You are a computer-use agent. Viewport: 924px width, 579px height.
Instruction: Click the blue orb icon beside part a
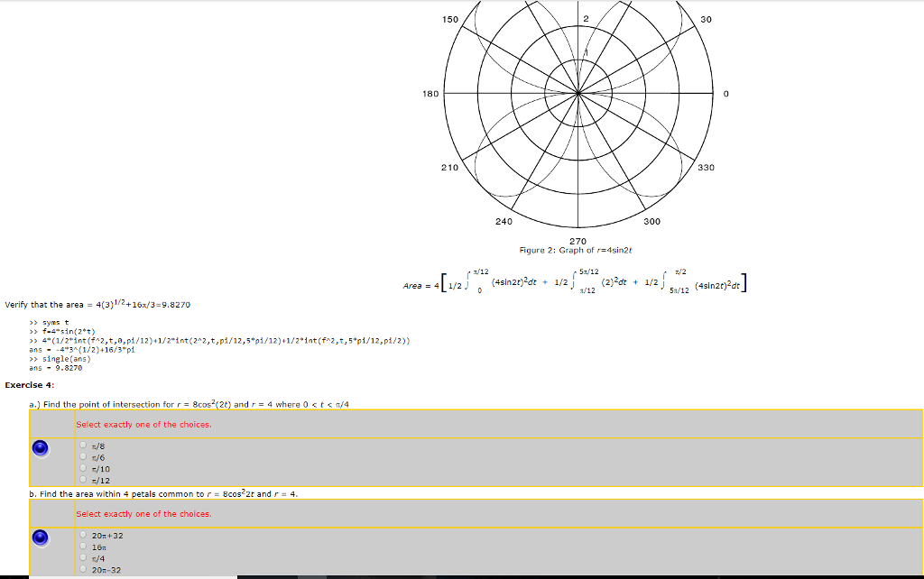point(40,448)
